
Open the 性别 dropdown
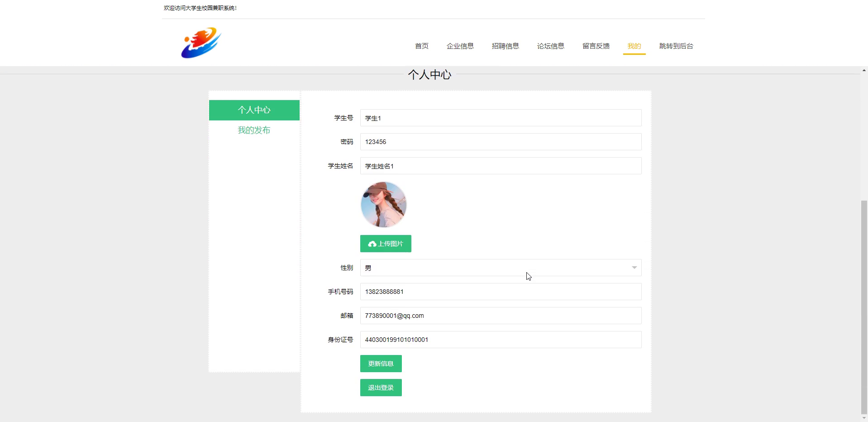pyautogui.click(x=501, y=268)
